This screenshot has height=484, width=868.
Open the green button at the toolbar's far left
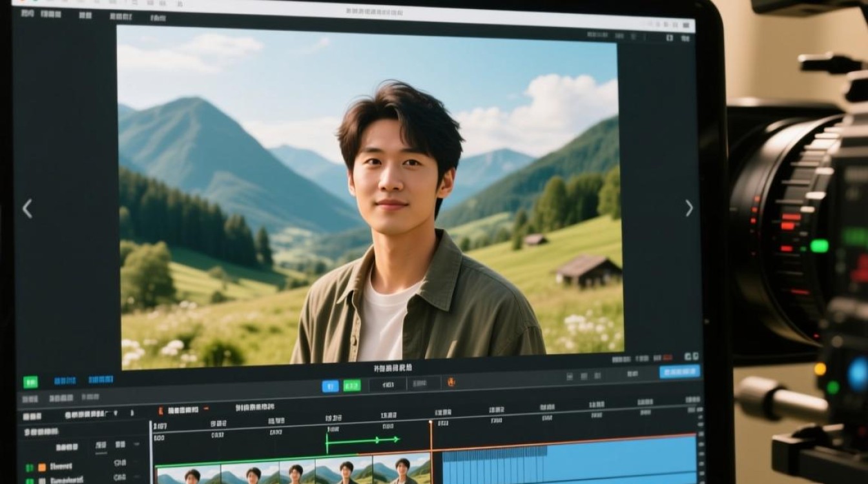(x=30, y=382)
